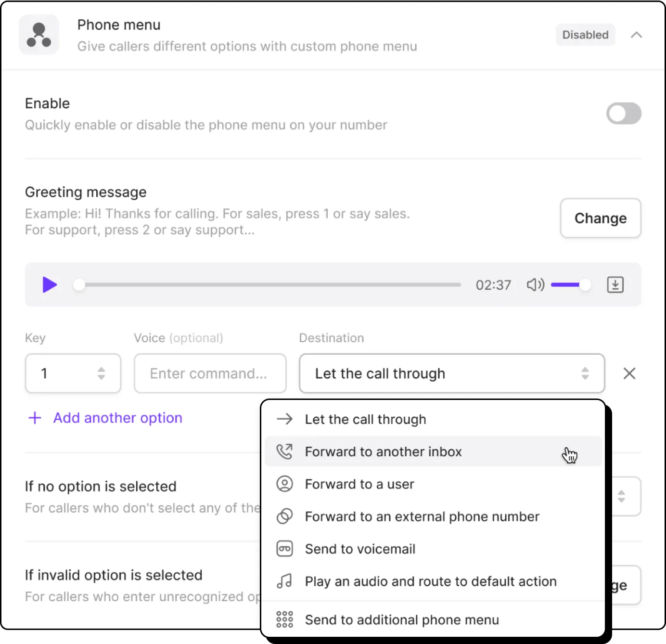Open the Destination dropdown

452,374
